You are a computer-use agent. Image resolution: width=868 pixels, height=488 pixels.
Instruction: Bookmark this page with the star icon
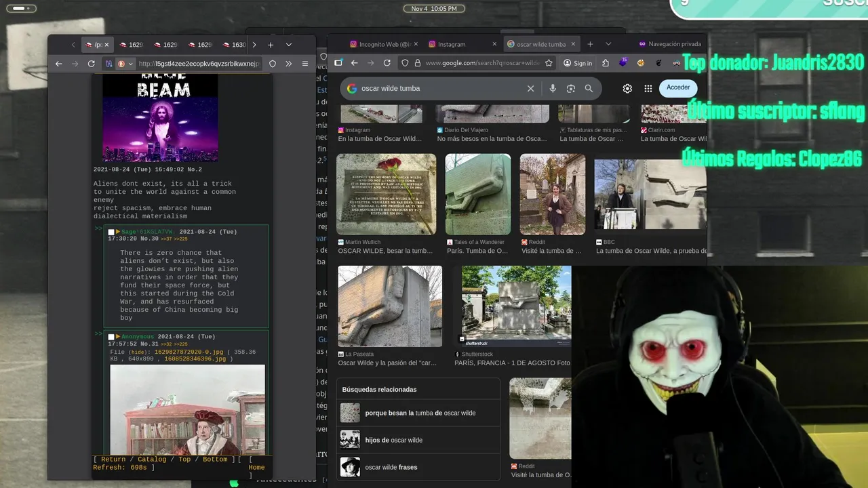point(549,63)
